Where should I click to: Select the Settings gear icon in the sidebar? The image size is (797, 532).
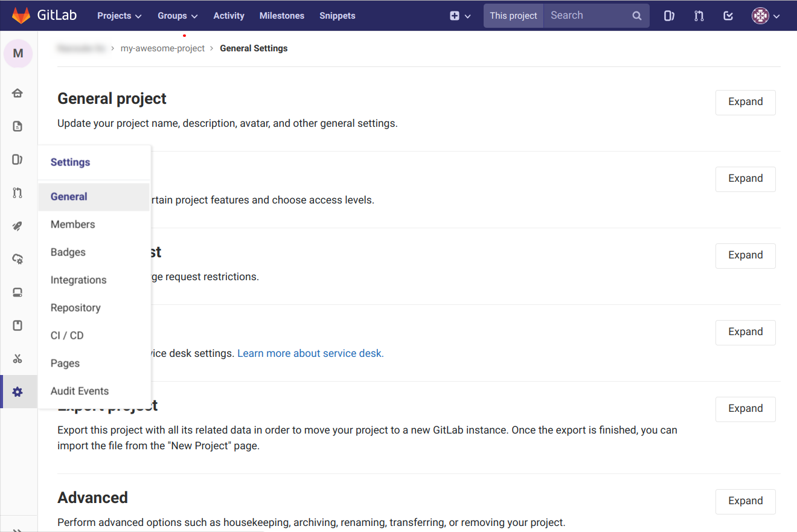click(x=18, y=391)
